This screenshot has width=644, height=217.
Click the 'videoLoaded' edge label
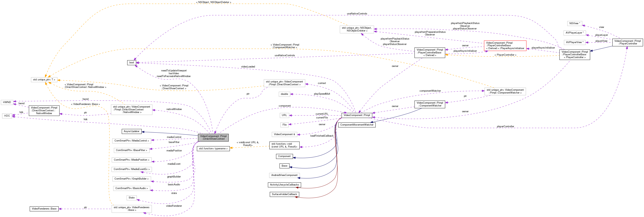click(x=248, y=67)
